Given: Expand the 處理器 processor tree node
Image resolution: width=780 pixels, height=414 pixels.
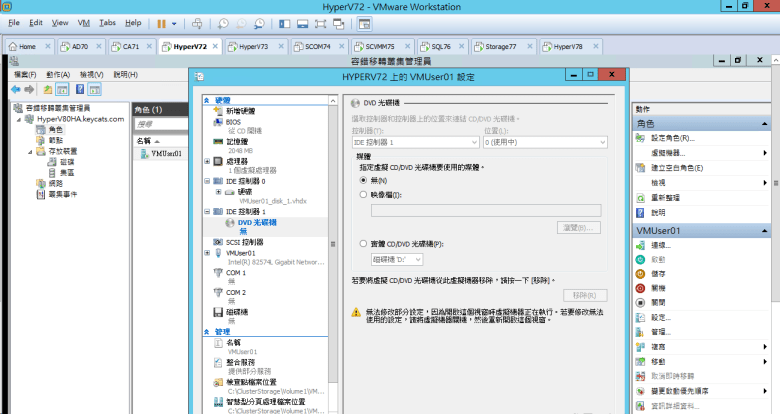Looking at the screenshot, I should point(207,160).
